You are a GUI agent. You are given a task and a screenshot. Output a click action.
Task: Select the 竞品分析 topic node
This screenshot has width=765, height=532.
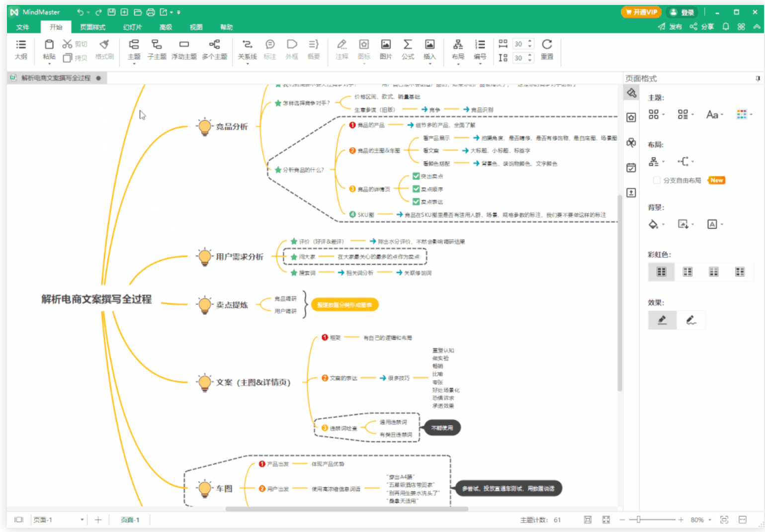(x=231, y=127)
